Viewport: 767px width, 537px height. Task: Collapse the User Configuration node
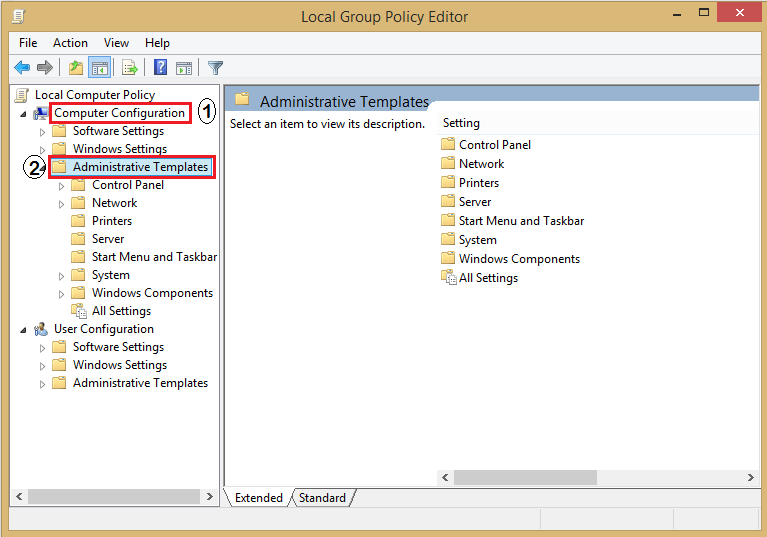click(23, 330)
